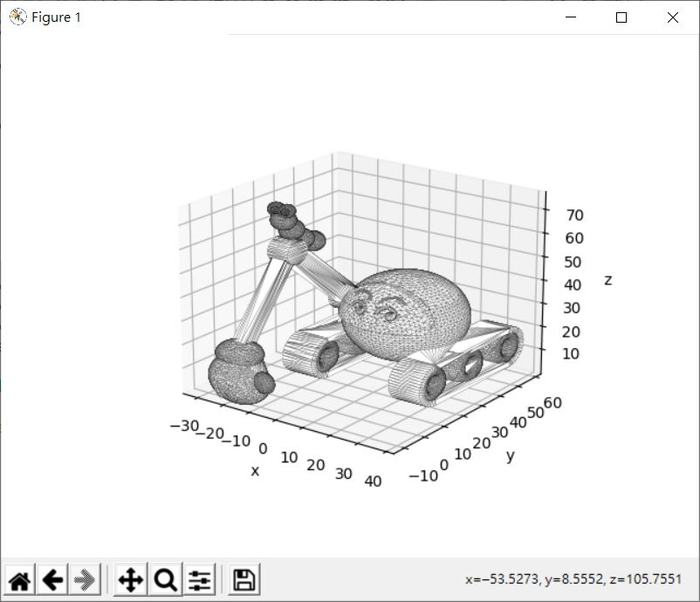
Task: Click the Figure 1 window title
Action: point(56,17)
